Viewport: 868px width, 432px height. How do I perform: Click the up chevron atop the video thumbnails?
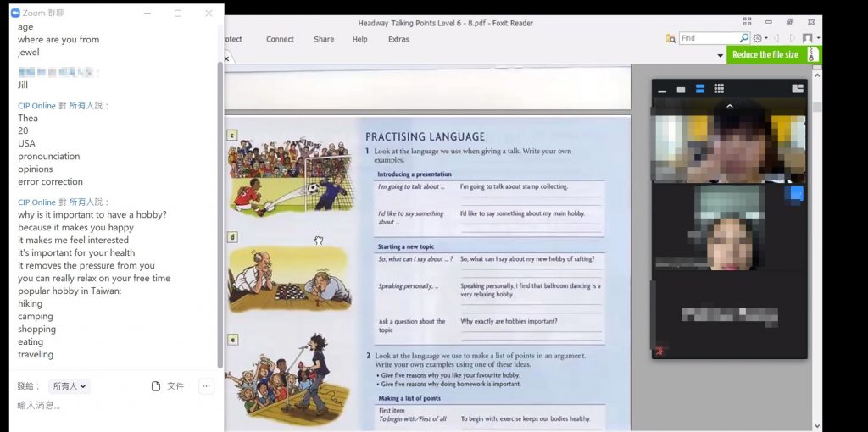[x=730, y=106]
